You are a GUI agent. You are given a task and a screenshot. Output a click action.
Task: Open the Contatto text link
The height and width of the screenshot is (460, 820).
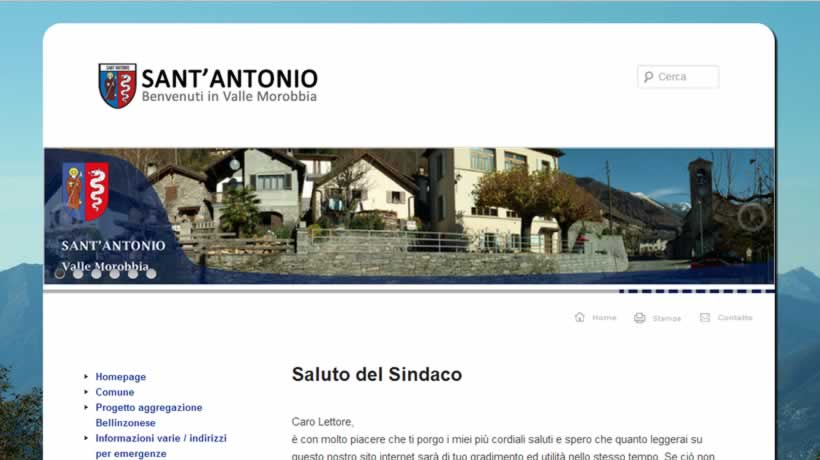click(x=735, y=318)
